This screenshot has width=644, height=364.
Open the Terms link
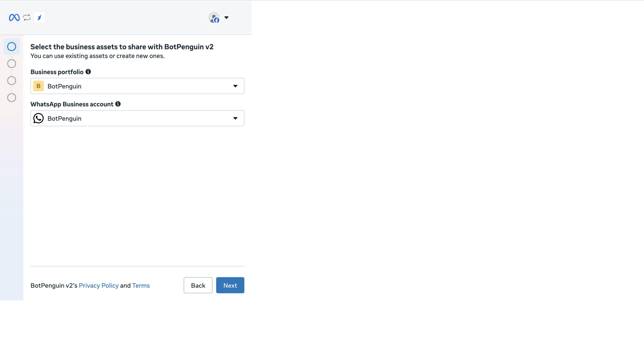pyautogui.click(x=141, y=285)
